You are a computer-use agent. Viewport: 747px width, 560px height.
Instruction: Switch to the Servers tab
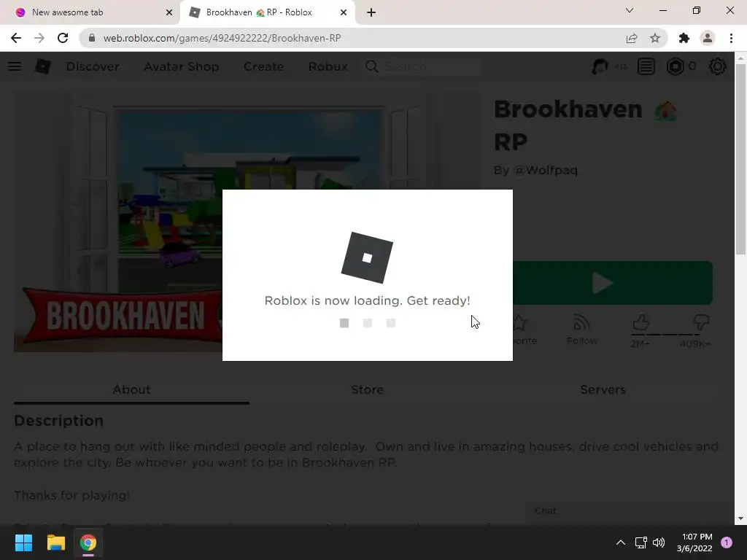pyautogui.click(x=603, y=390)
